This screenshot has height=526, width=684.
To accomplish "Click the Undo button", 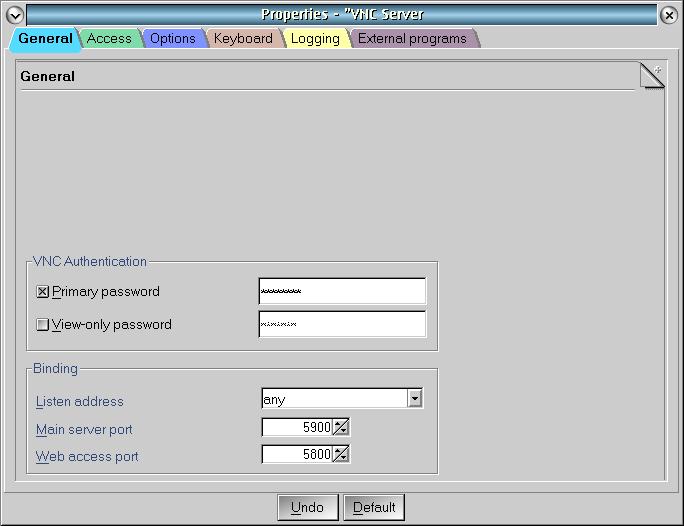I will point(308,507).
